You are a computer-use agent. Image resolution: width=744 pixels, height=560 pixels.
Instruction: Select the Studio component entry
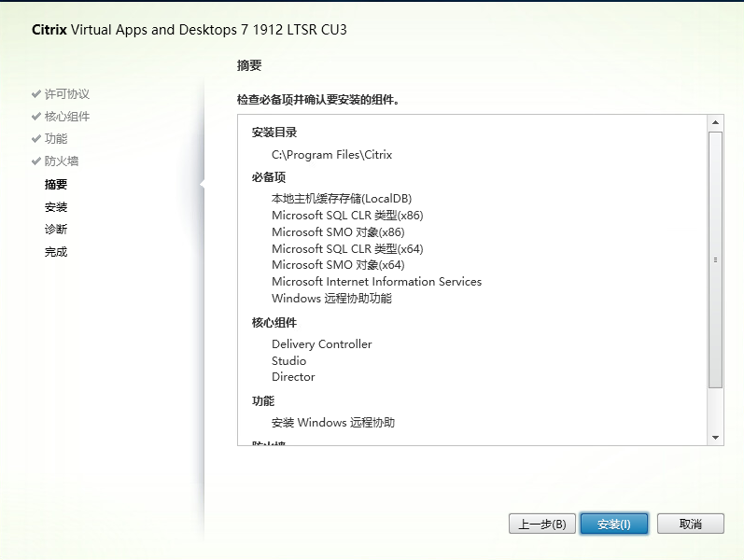(288, 361)
